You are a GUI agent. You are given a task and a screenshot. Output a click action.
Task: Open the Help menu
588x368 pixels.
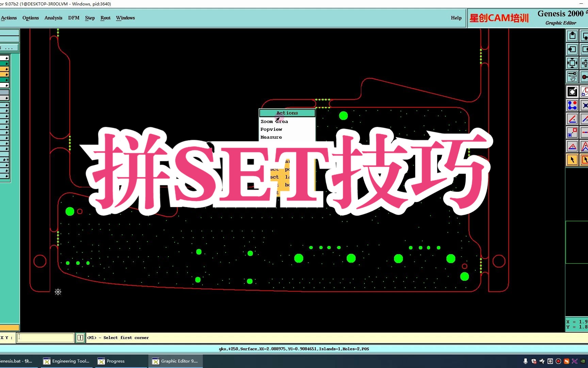click(x=456, y=18)
